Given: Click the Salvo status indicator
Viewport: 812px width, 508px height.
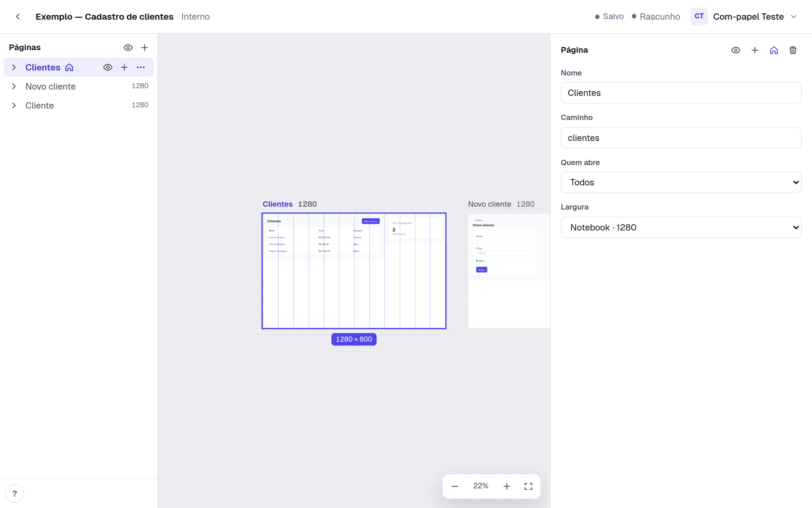Looking at the screenshot, I should point(609,17).
